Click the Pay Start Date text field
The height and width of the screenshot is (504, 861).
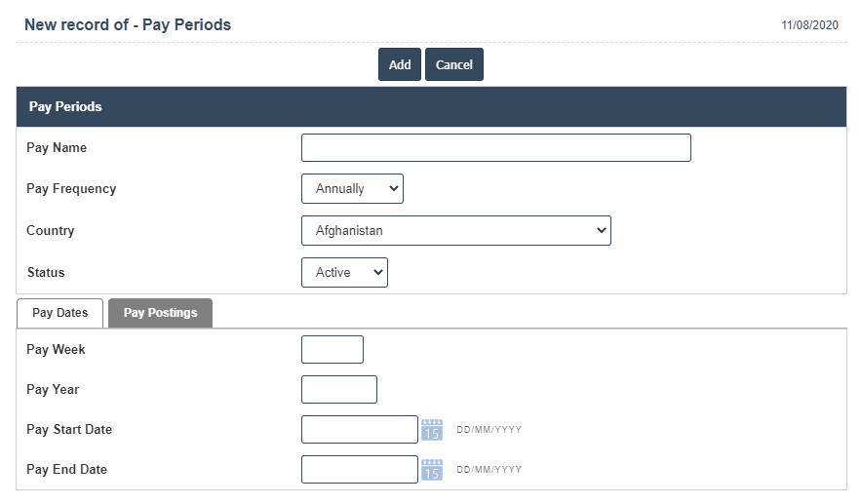pyautogui.click(x=359, y=430)
